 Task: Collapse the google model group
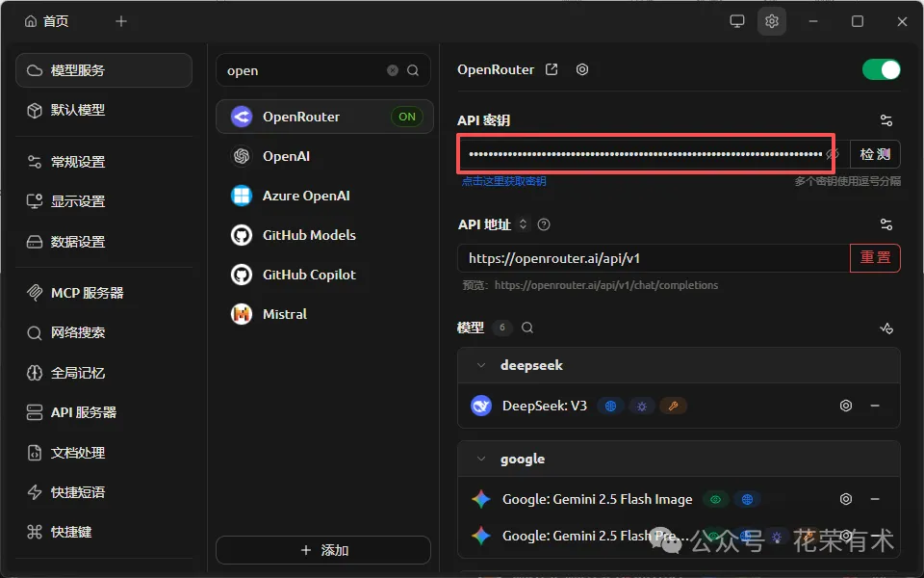[x=481, y=459]
